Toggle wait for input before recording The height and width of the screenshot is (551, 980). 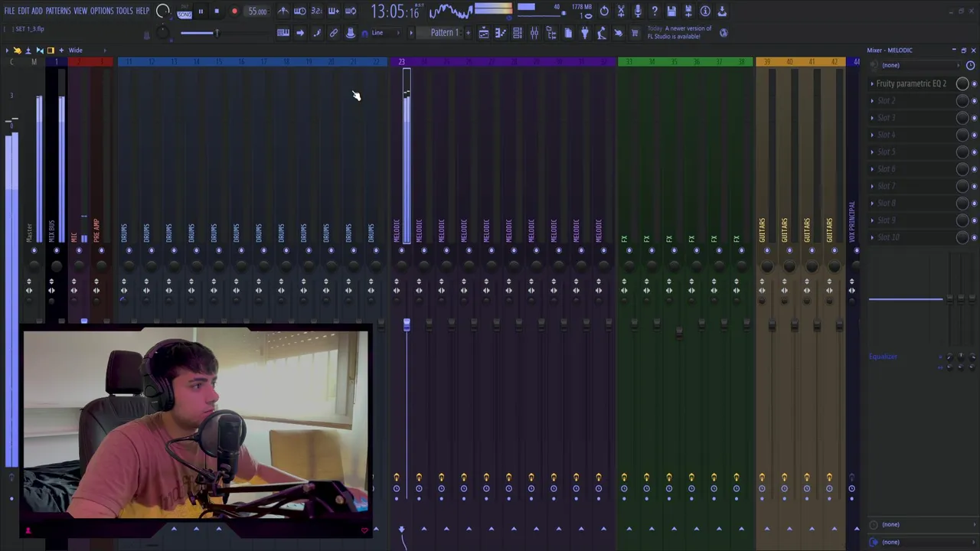pos(300,11)
